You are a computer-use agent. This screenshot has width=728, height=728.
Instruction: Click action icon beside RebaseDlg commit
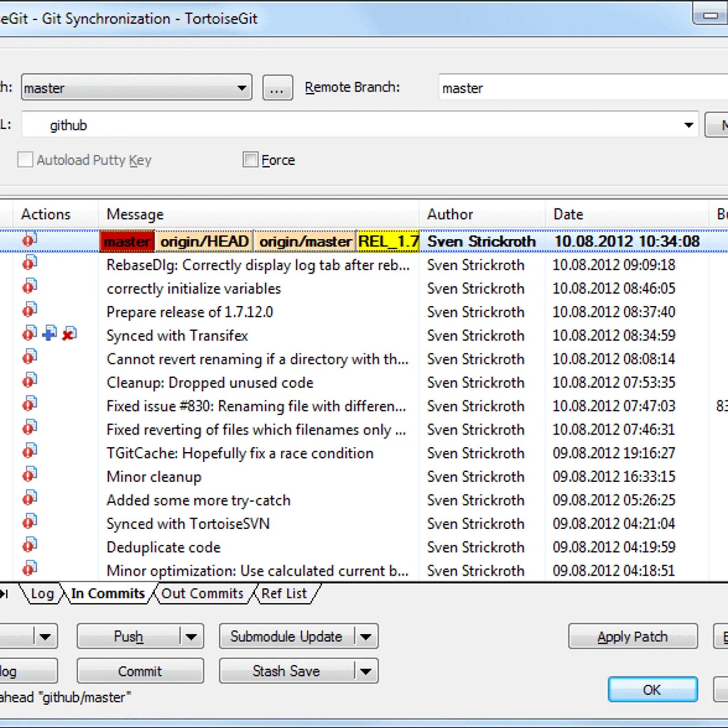pyautogui.click(x=30, y=263)
